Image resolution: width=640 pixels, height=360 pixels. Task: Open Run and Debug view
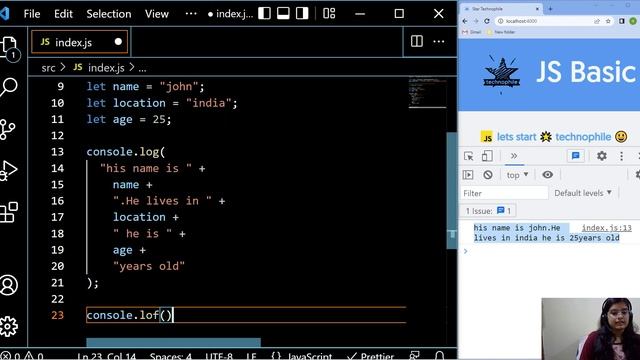(x=9, y=171)
